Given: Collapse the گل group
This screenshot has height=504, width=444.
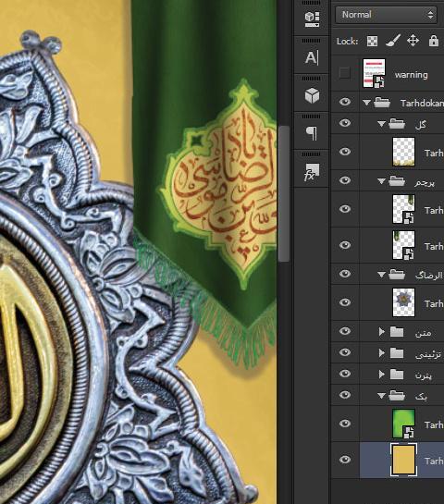Looking at the screenshot, I should 381,124.
